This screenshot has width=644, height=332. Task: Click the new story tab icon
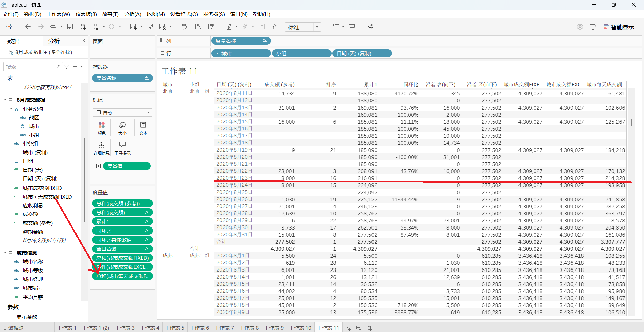pos(369,328)
